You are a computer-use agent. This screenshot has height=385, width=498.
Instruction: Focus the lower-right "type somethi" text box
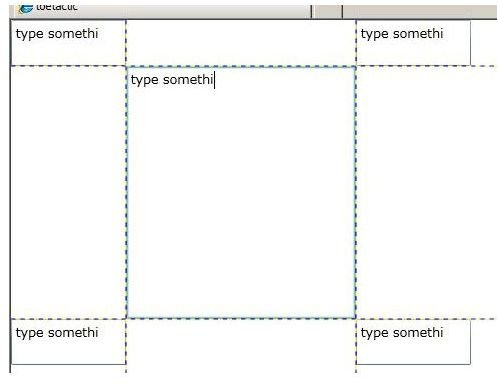click(x=413, y=342)
